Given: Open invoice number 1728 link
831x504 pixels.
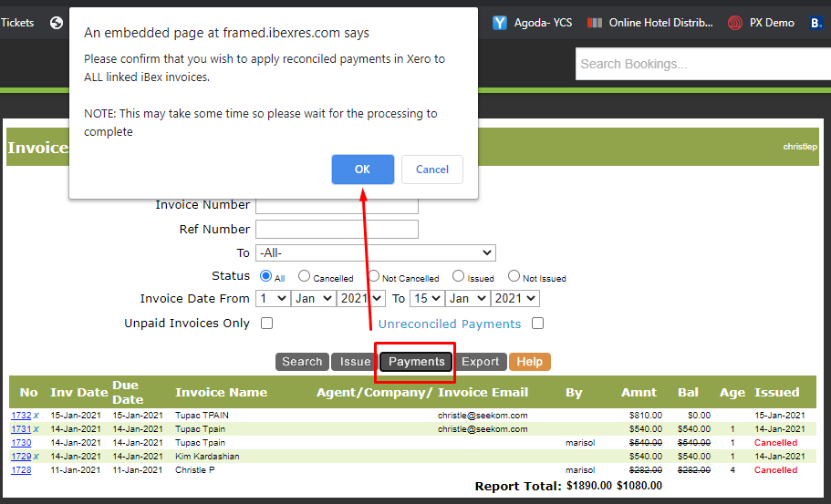Looking at the screenshot, I should pos(21,470).
